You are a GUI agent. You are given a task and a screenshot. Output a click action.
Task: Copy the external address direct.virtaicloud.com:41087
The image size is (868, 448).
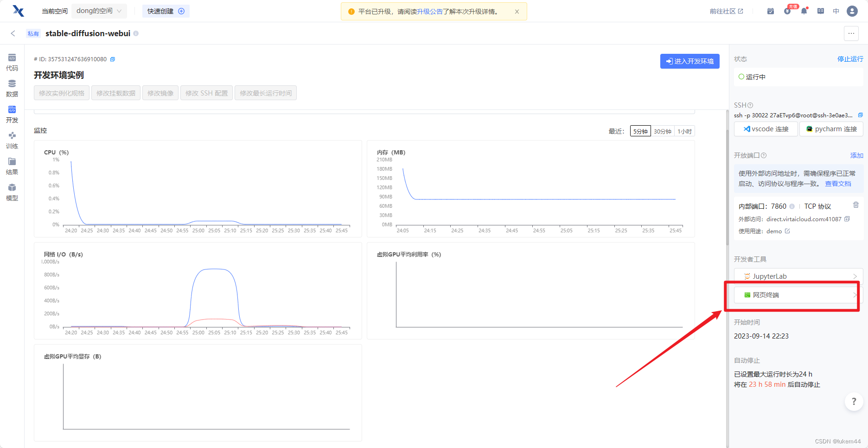(847, 219)
